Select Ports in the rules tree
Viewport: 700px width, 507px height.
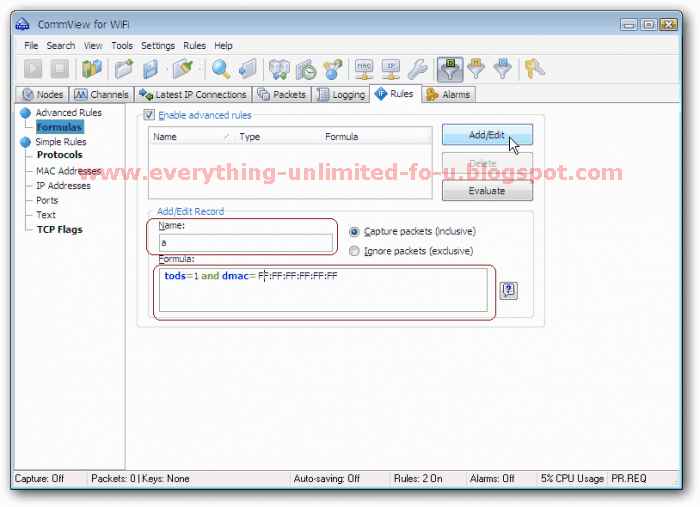47,200
